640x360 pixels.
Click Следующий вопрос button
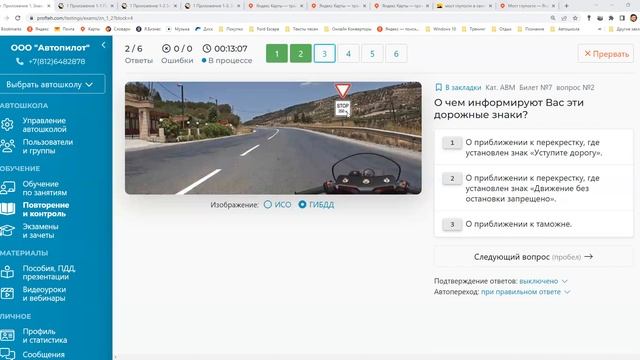pyautogui.click(x=533, y=257)
